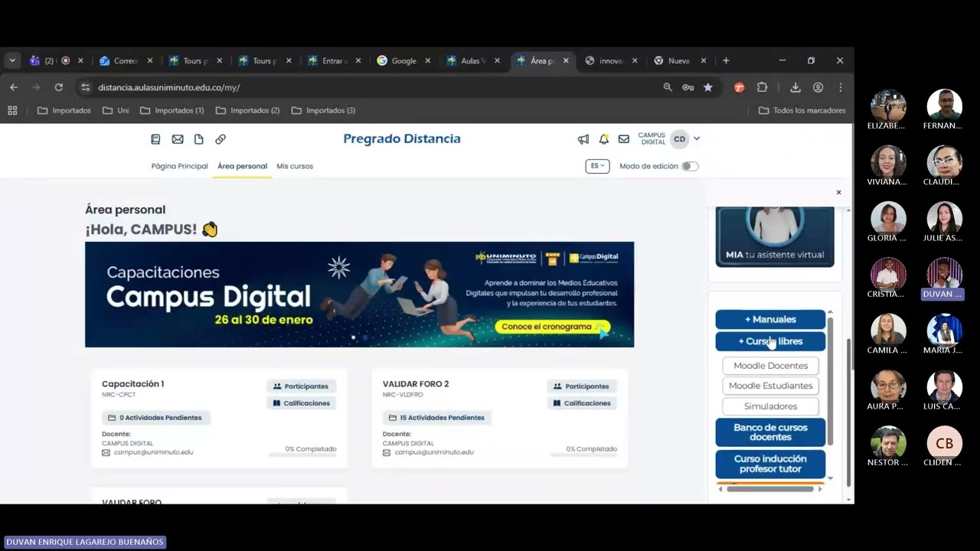
Task: Click the Pregrado Distancia title link
Action: tap(402, 139)
